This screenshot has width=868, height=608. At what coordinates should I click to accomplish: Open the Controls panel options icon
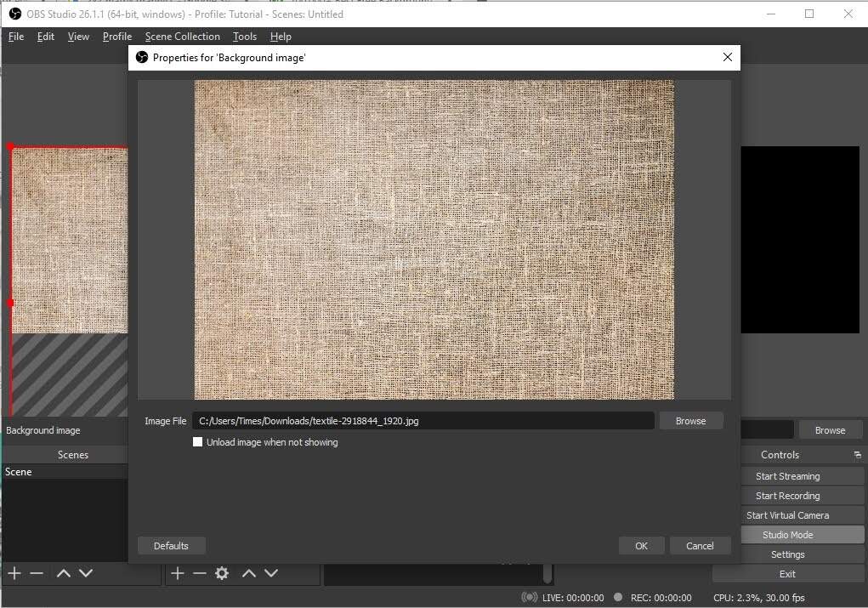[858, 454]
